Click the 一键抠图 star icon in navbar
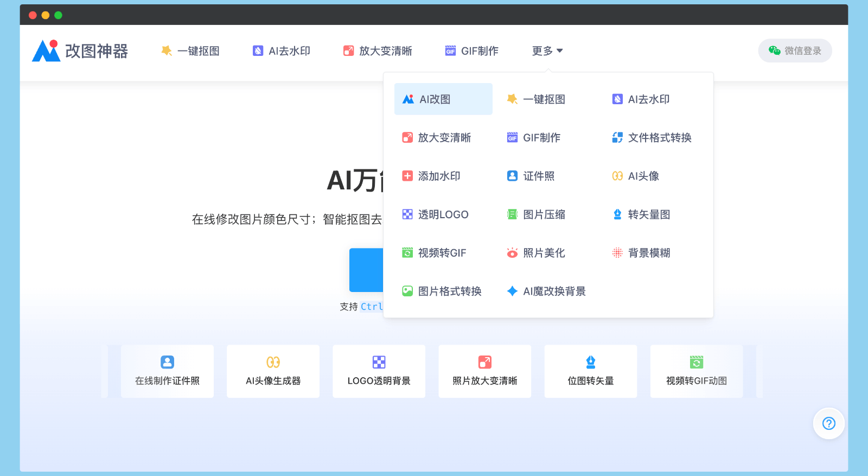868x476 pixels. pyautogui.click(x=167, y=50)
